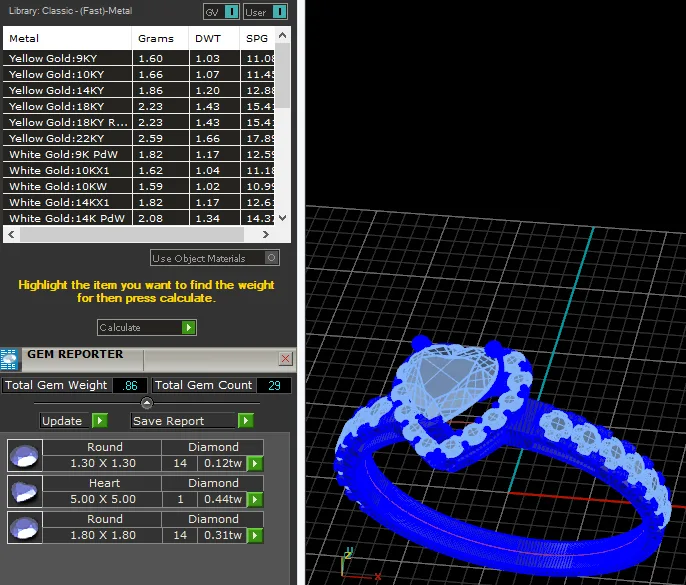The width and height of the screenshot is (686, 585).
Task: Select the Yellow Gold:18KY R... row
Action: tap(139, 122)
